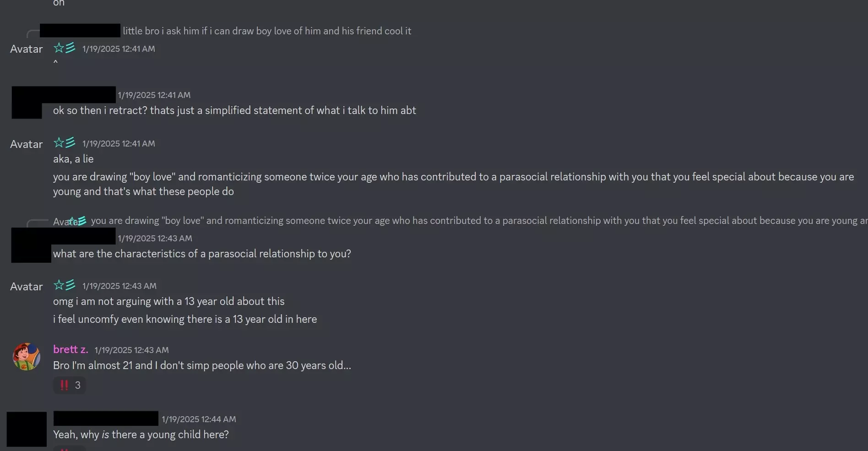
Task: Jump to replied message about "little bro"
Action: point(266,31)
